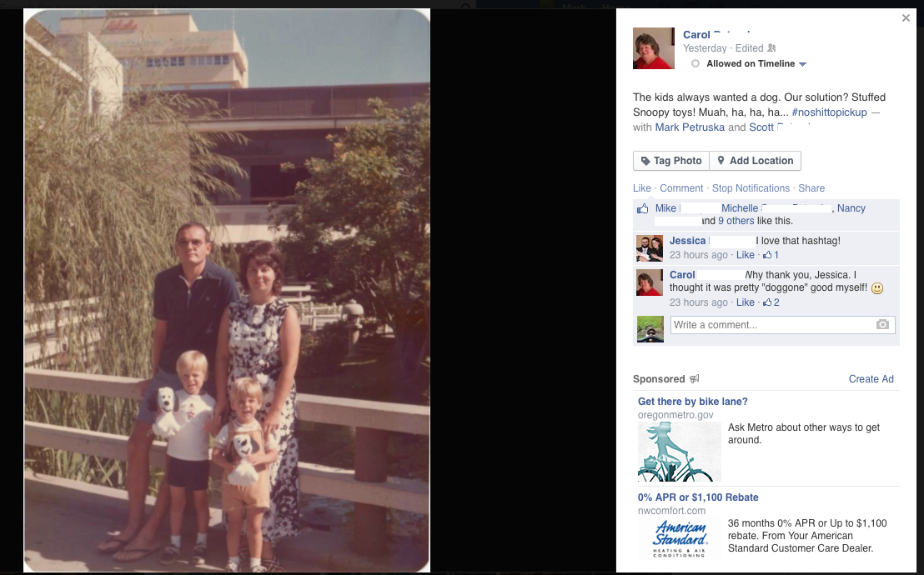The image size is (924, 575).
Task: Open the #noshittopickup hashtag
Action: (829, 112)
